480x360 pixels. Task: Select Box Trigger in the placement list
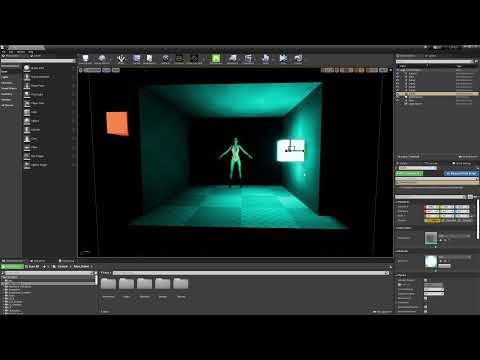tap(48, 156)
